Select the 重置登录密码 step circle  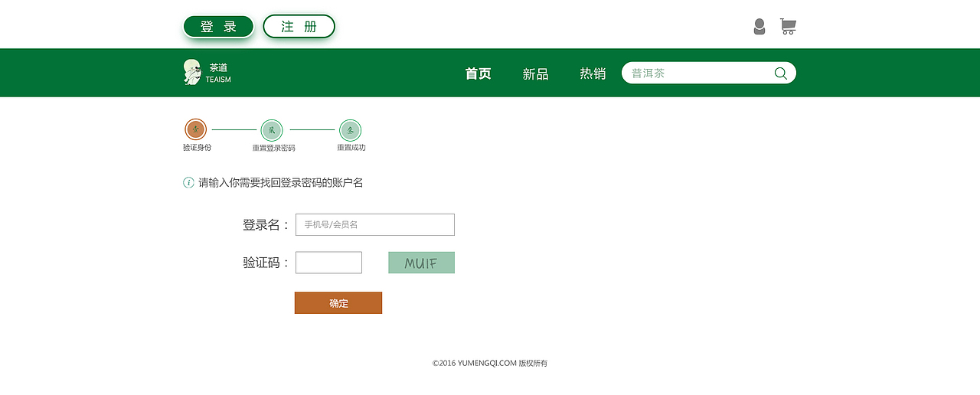(272, 130)
